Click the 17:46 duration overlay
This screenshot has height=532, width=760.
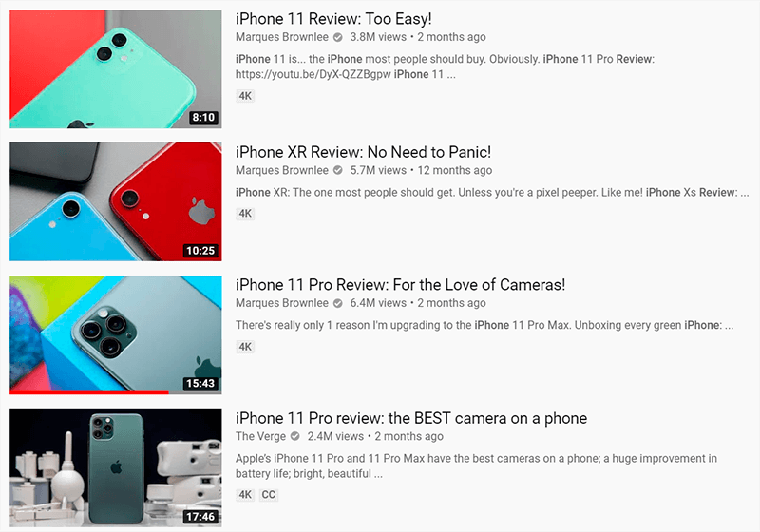(200, 517)
